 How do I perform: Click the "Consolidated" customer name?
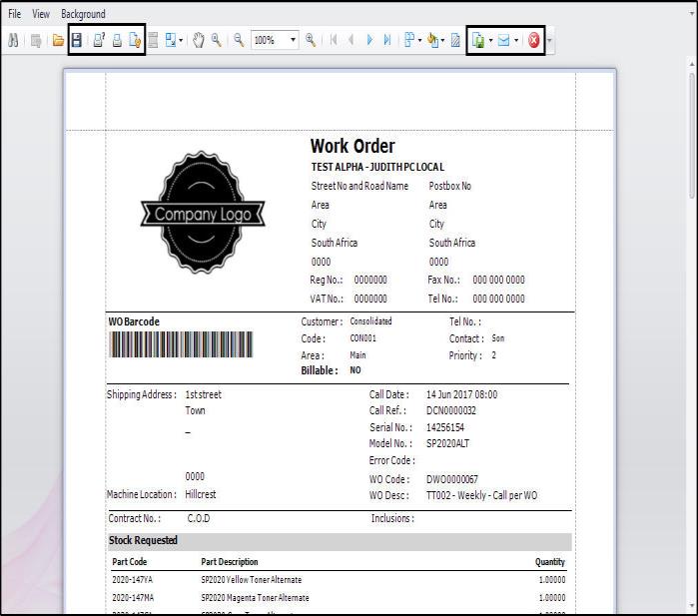pos(370,321)
